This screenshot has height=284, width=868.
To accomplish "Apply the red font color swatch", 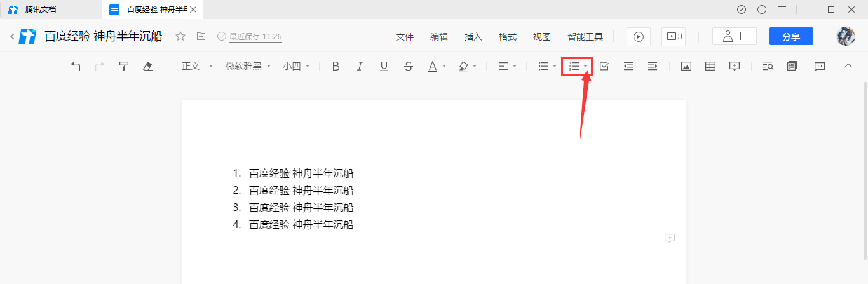I will pyautogui.click(x=432, y=66).
